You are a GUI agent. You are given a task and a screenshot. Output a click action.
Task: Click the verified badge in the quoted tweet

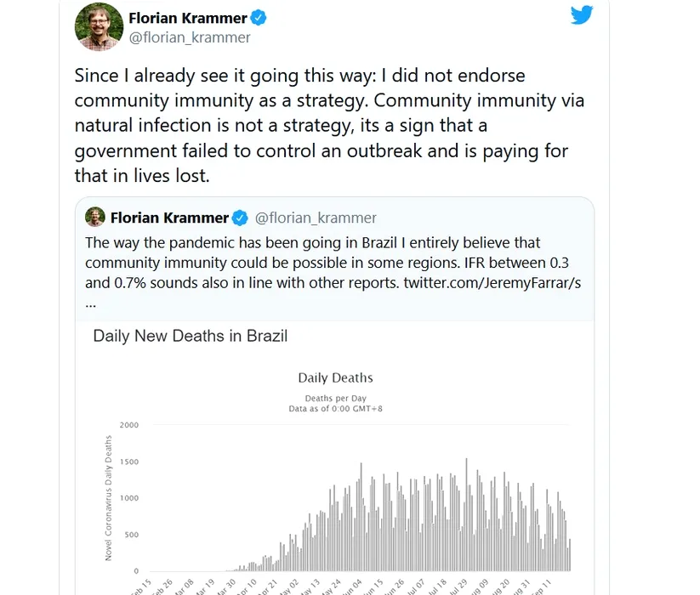(x=242, y=218)
